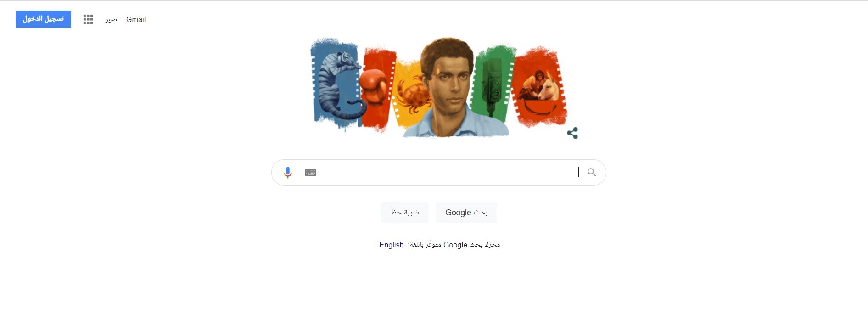Click the محرك بحث Google language text
This screenshot has width=868, height=315.
tap(471, 245)
